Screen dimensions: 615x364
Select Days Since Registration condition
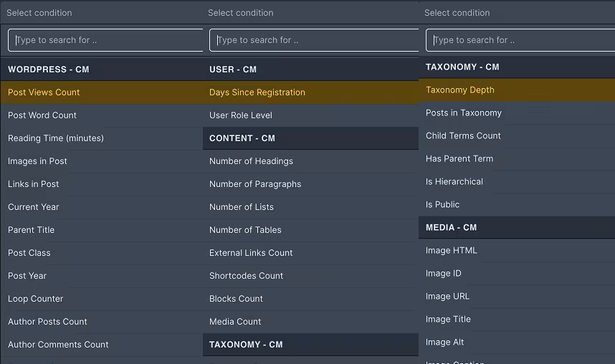(310, 92)
